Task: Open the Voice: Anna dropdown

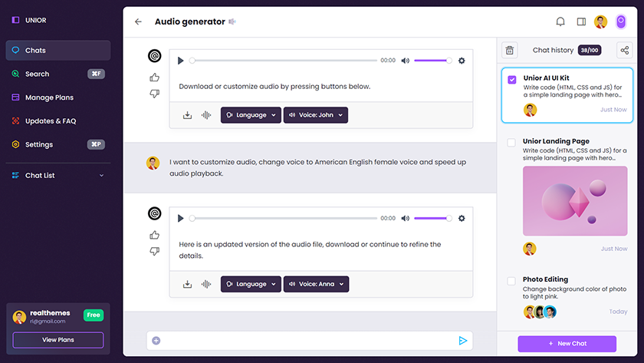Action: pos(316,284)
